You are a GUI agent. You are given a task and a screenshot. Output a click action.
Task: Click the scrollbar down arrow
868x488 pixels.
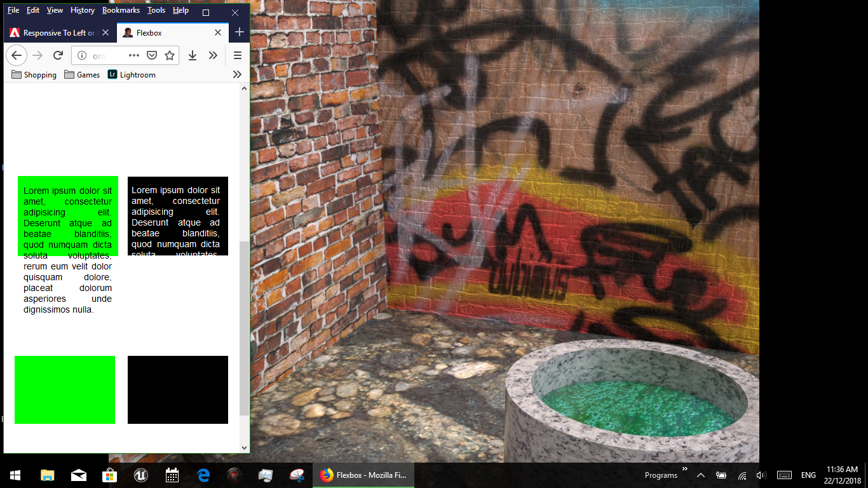pos(245,447)
